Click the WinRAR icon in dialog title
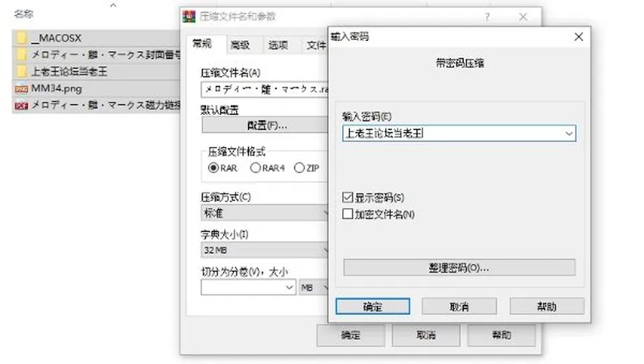Image resolution: width=644 pixels, height=364 pixels. click(189, 16)
